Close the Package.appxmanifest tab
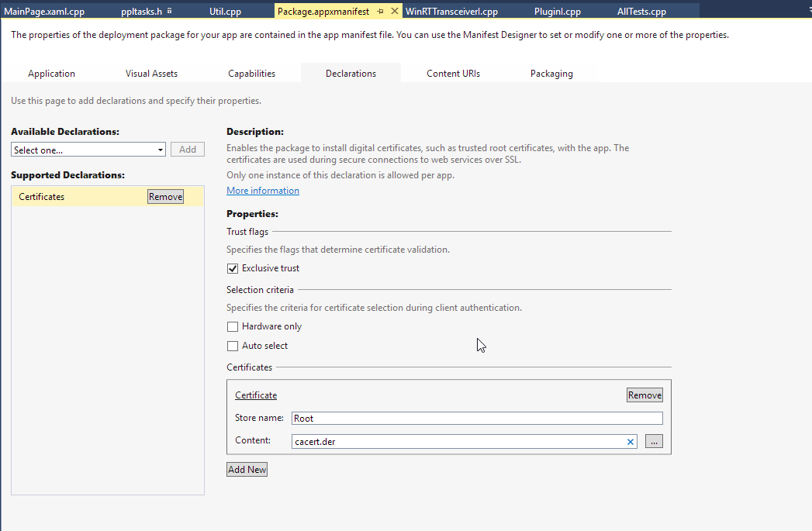The height and width of the screenshot is (531, 812). tap(394, 12)
